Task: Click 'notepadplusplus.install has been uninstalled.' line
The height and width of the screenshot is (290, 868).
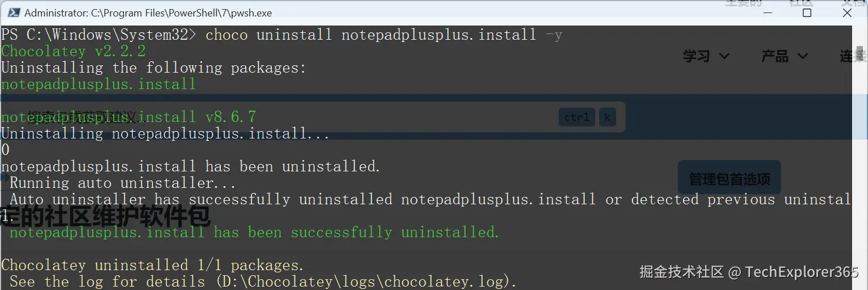Action: pyautogui.click(x=191, y=167)
